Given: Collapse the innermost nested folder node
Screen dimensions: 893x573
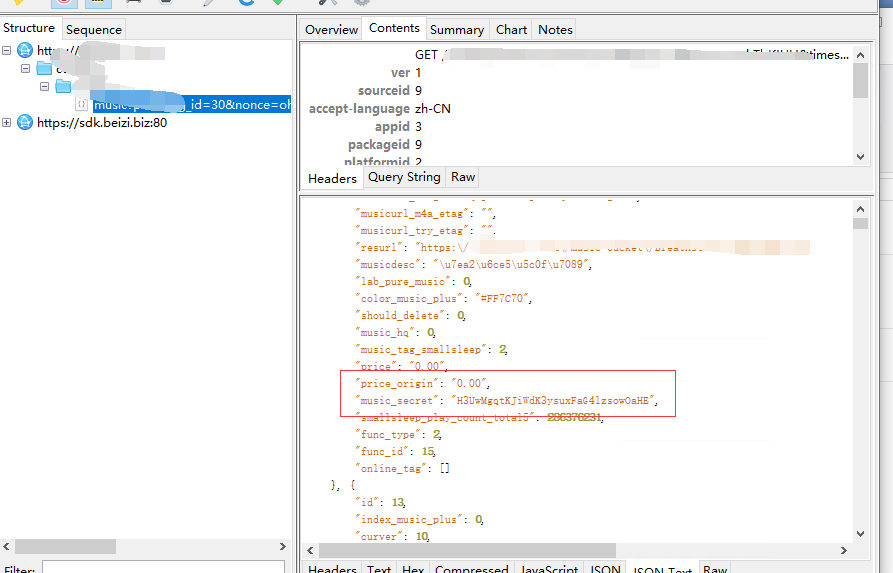Looking at the screenshot, I should pyautogui.click(x=45, y=87).
